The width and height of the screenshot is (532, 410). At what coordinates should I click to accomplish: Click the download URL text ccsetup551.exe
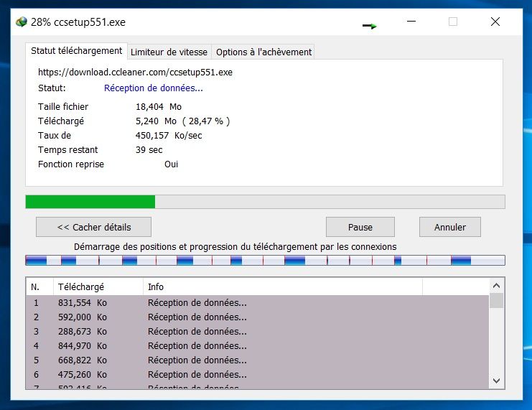(x=135, y=73)
